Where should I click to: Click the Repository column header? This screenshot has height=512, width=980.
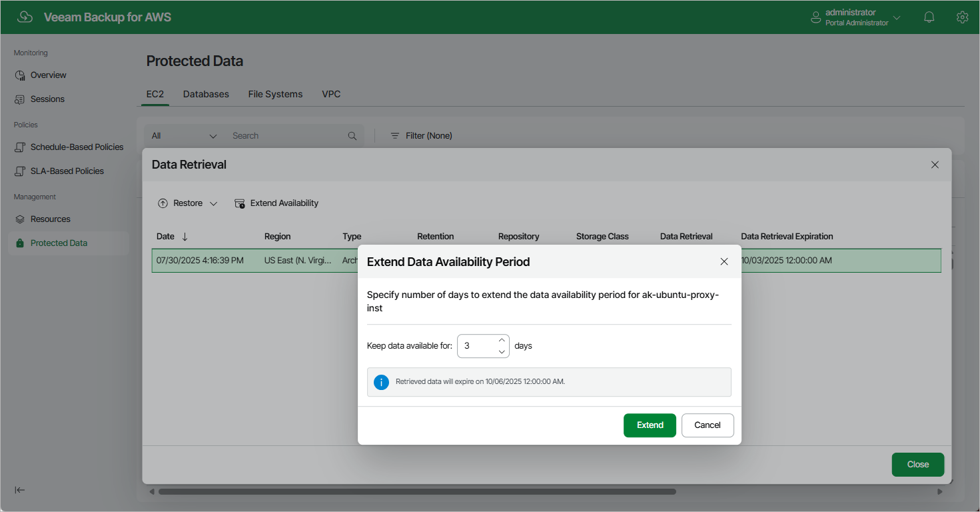(x=519, y=237)
